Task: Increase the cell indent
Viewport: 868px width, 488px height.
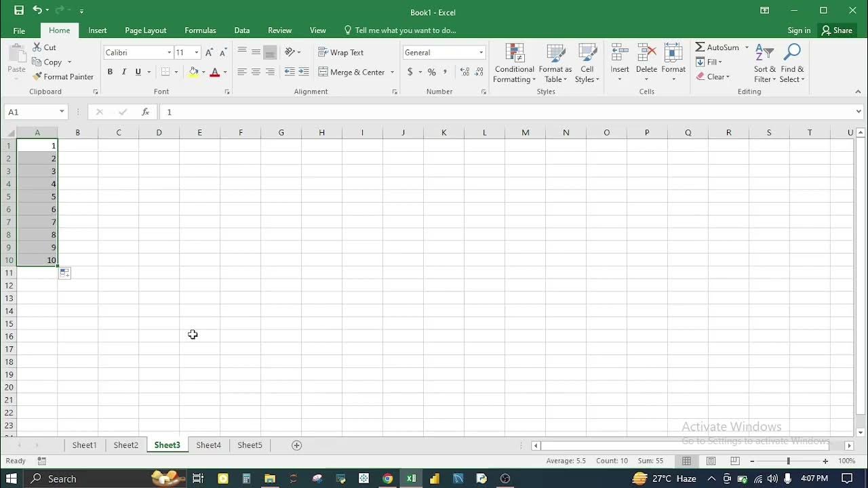Action: tap(304, 72)
